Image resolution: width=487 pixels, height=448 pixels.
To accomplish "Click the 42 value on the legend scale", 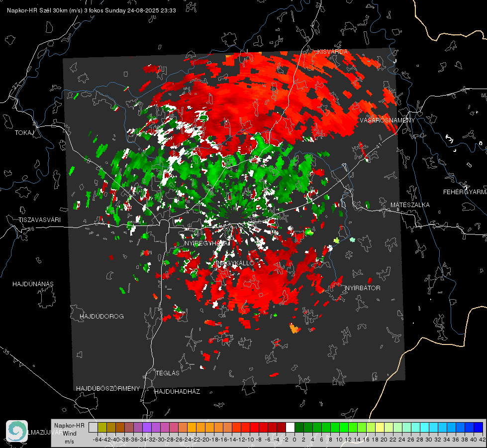I will pos(482,440).
